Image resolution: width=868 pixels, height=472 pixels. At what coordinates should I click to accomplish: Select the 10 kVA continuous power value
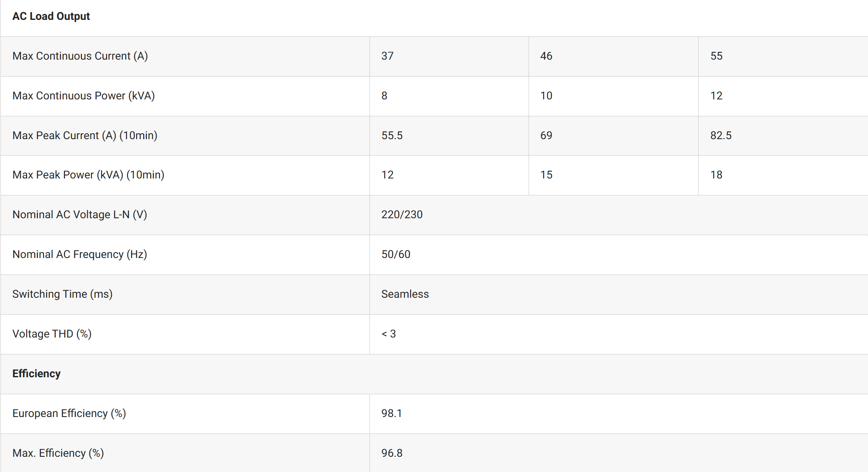(546, 96)
